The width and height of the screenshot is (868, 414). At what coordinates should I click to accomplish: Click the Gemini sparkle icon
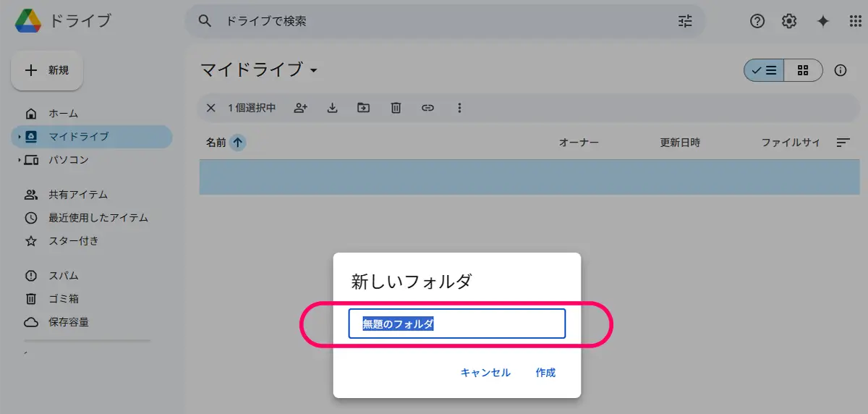[x=822, y=21]
